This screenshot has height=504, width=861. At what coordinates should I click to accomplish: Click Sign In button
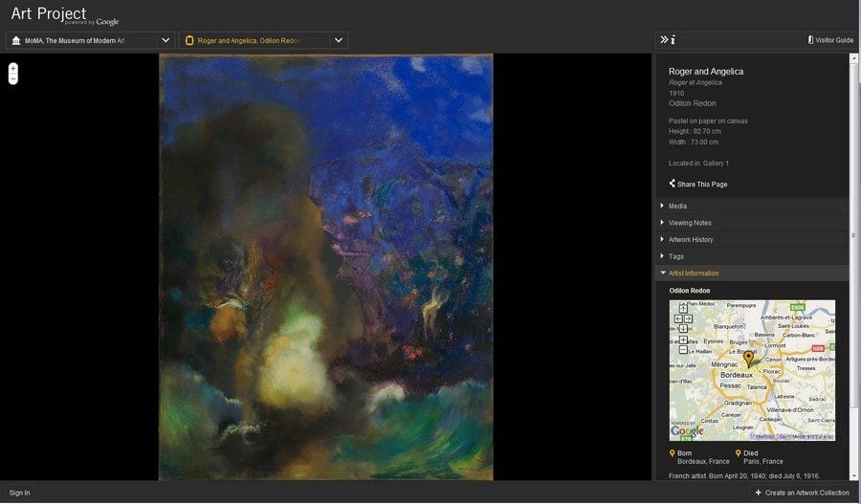pyautogui.click(x=19, y=493)
